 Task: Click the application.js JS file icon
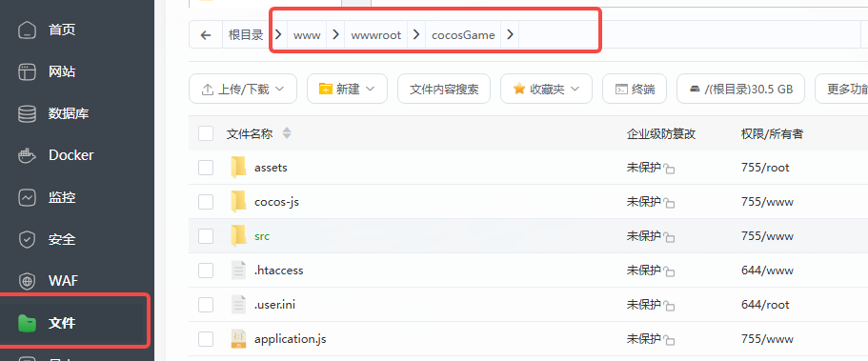(x=238, y=339)
